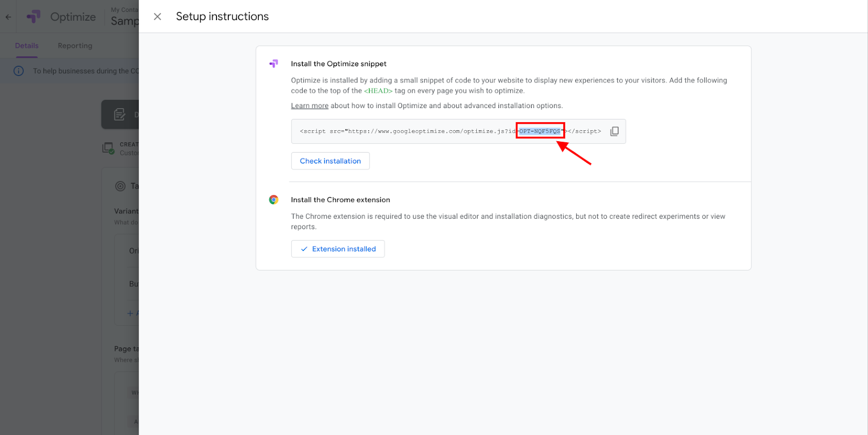The image size is (868, 435).
Task: Switch to the Details tab
Action: tap(27, 46)
